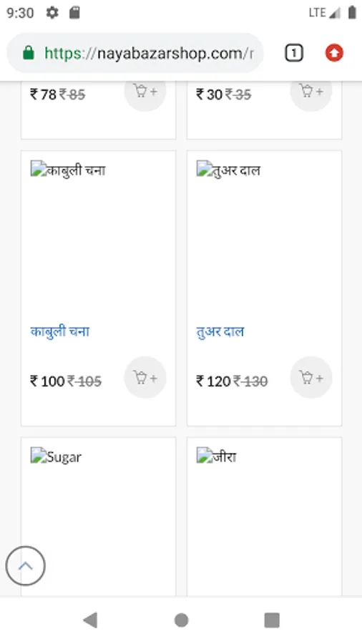
Task: Tap the Android back button
Action: (x=90, y=620)
